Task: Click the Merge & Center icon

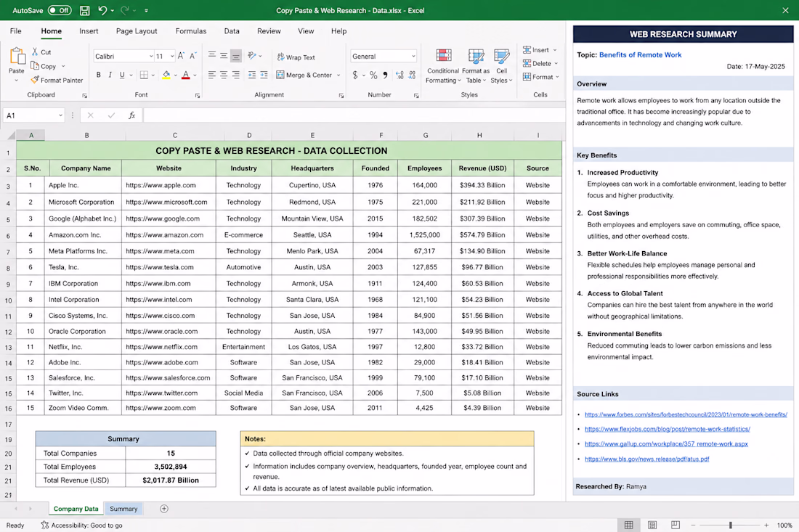Action: tap(280, 75)
